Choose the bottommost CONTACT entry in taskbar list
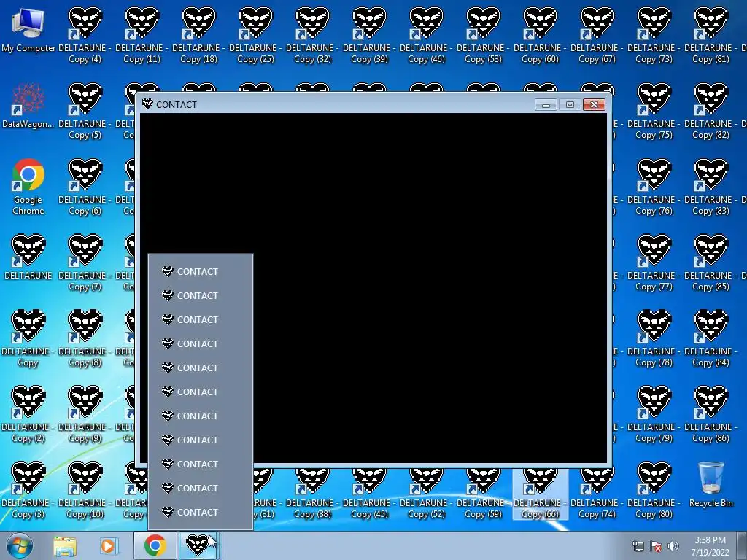This screenshot has width=747, height=560. point(201,513)
